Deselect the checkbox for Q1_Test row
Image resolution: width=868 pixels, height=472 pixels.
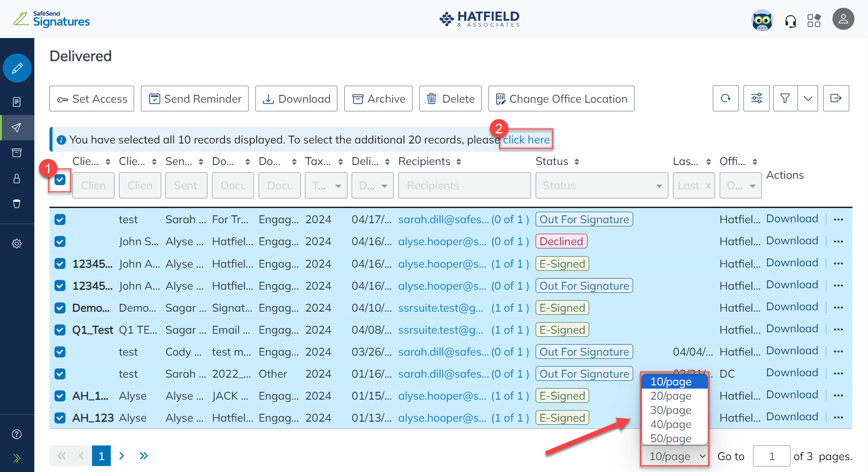(60, 329)
